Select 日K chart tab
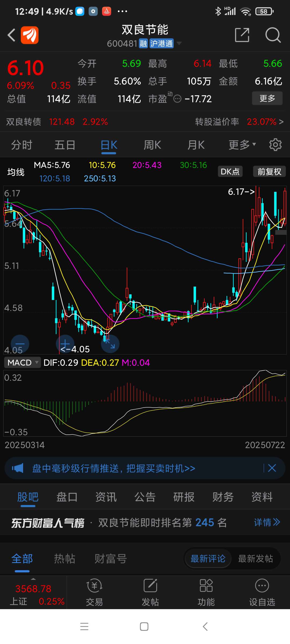The width and height of the screenshot is (290, 644). click(109, 145)
